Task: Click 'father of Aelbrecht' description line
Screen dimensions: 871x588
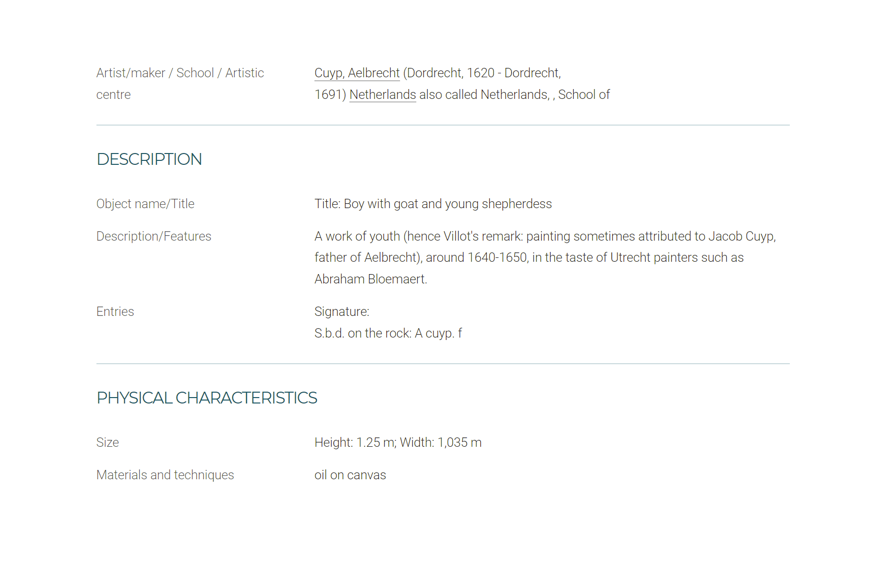Action: [x=529, y=257]
